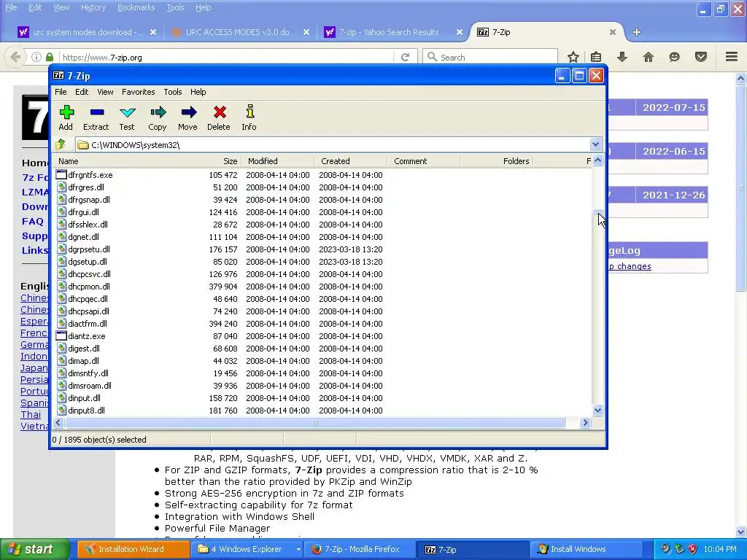Screen dimensions: 747x560
Task: Open 7-Zip View menu
Action: pos(105,92)
